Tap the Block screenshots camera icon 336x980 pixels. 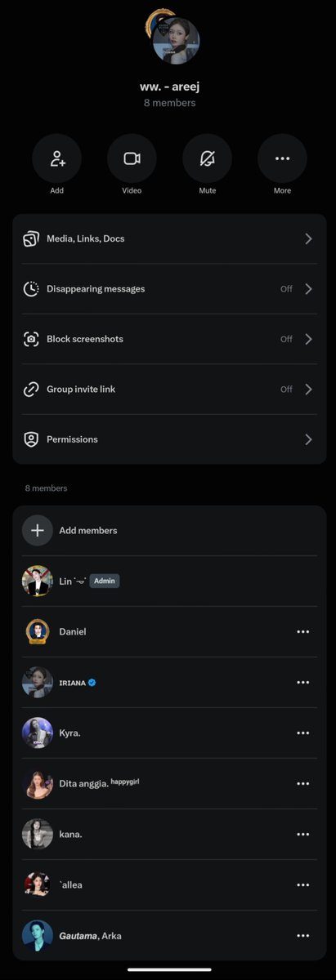pyautogui.click(x=31, y=339)
